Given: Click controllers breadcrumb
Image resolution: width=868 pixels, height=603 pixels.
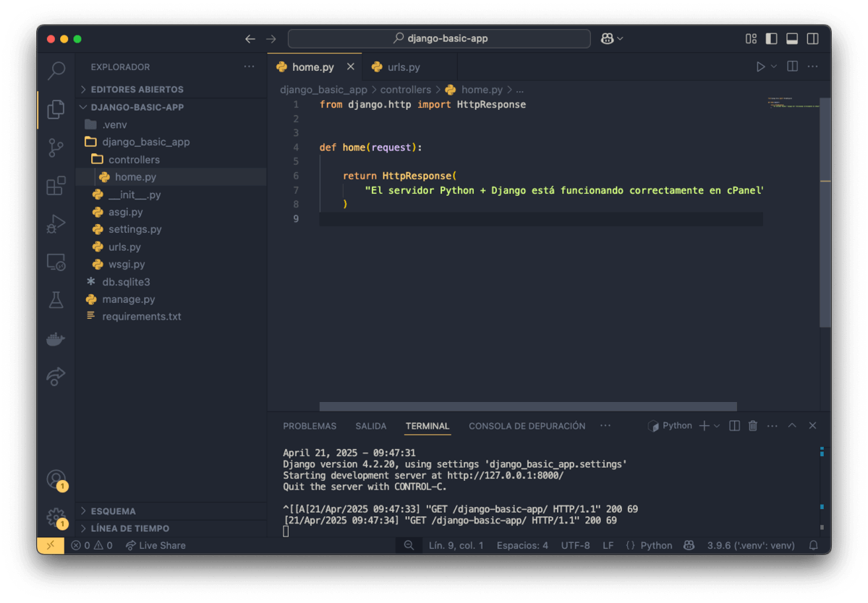Looking at the screenshot, I should 406,90.
